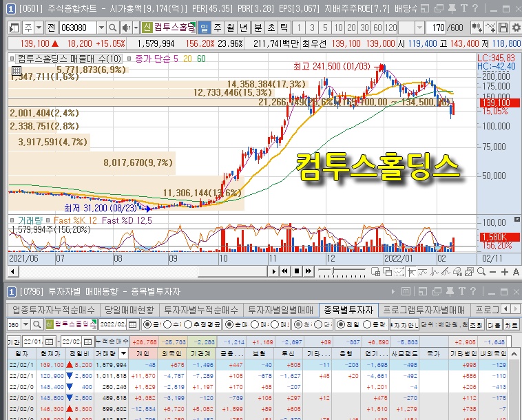The height and width of the screenshot is (420, 522).
Task: Select the crosshair cursor tool under chart
Action: point(412,272)
